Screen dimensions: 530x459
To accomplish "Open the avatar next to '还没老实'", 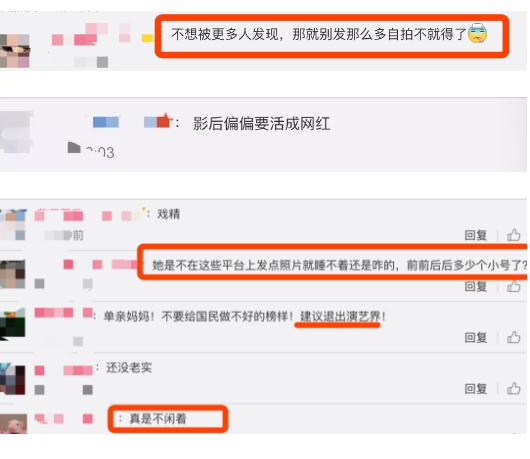I will (13, 379).
